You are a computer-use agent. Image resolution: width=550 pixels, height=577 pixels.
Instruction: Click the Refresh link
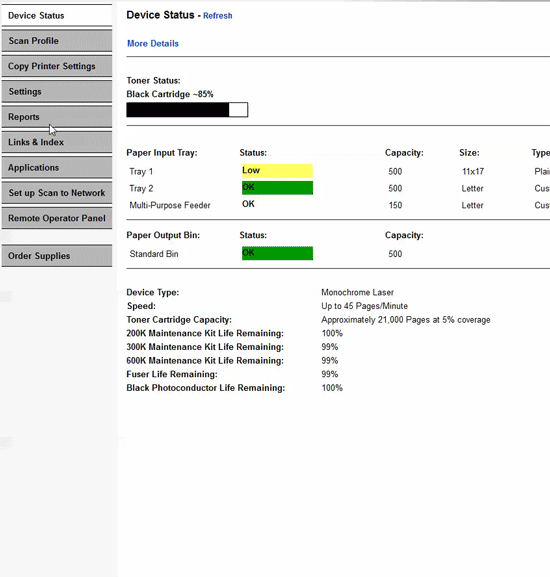click(x=217, y=16)
